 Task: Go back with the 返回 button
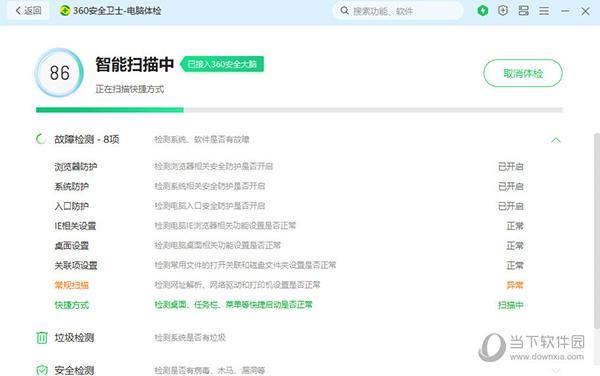28,11
